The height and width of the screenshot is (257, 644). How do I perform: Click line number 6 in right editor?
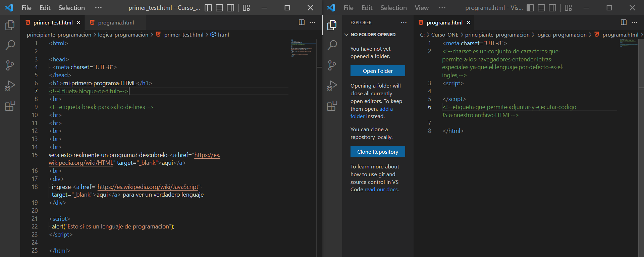click(429, 107)
